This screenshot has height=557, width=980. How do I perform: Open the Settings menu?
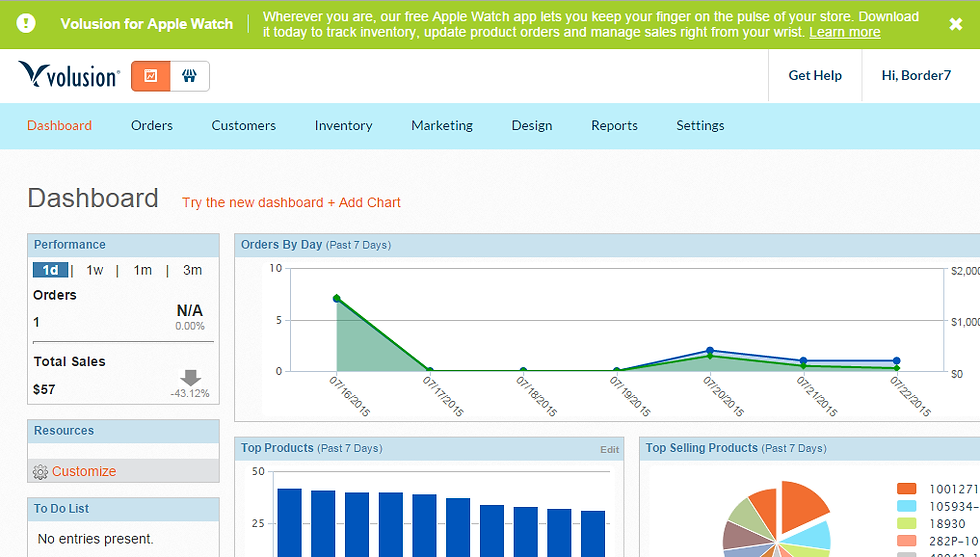pyautogui.click(x=700, y=126)
